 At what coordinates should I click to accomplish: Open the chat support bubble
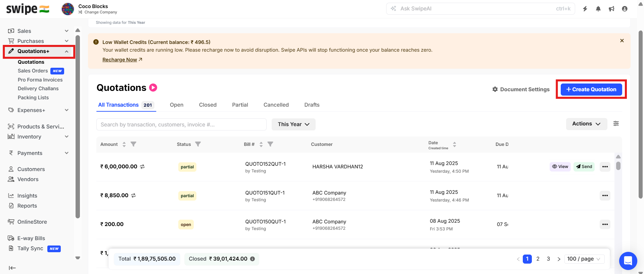tap(628, 261)
